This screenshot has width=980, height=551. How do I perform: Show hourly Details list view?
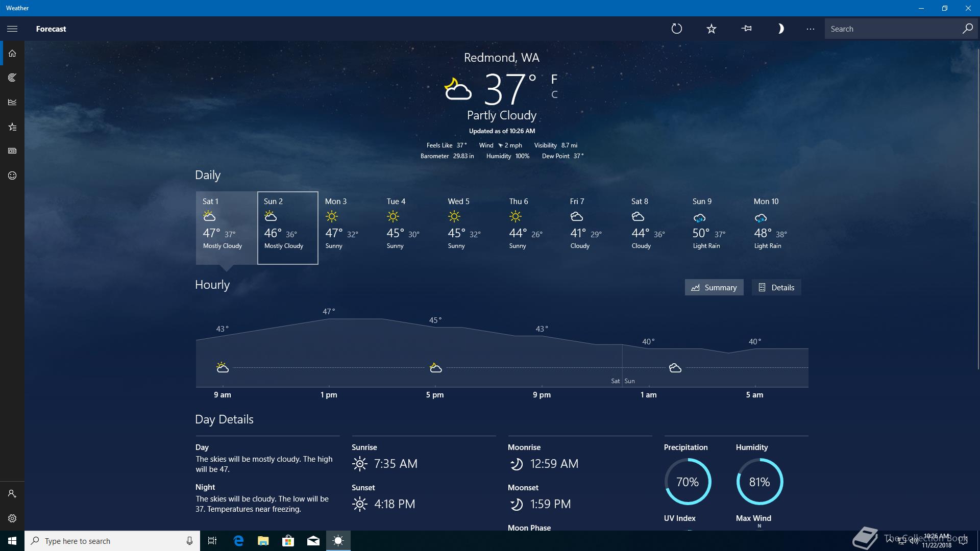[776, 287]
